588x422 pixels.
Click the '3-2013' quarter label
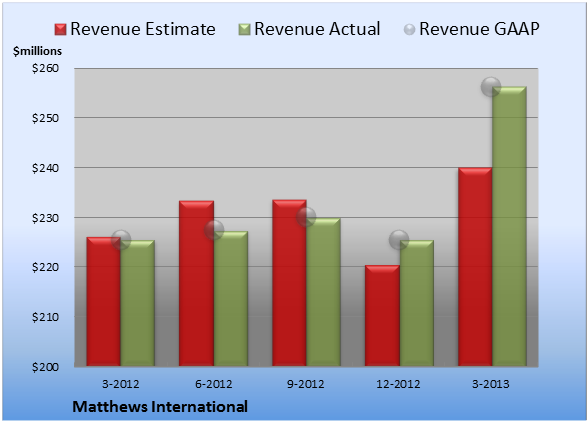click(x=491, y=384)
